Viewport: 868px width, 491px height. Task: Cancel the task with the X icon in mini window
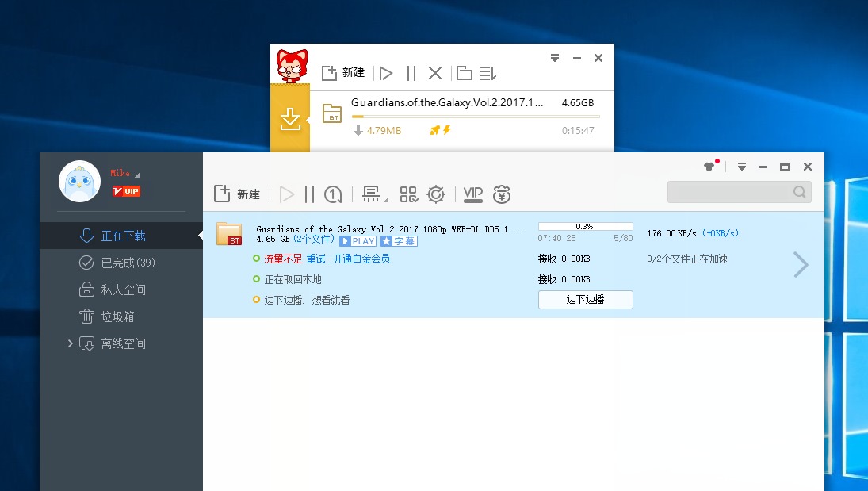point(434,72)
